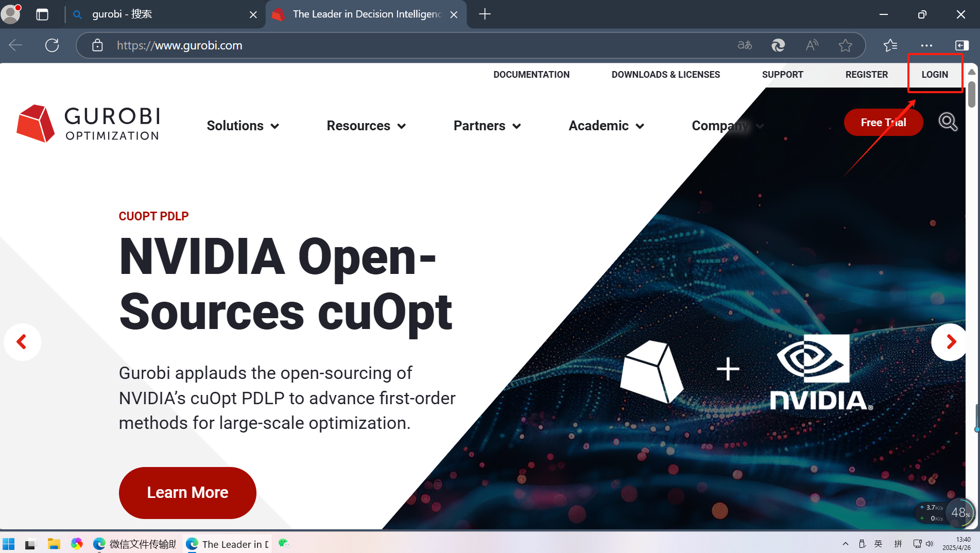Add this page to favorites via star icon
The image size is (980, 553).
[x=845, y=45]
